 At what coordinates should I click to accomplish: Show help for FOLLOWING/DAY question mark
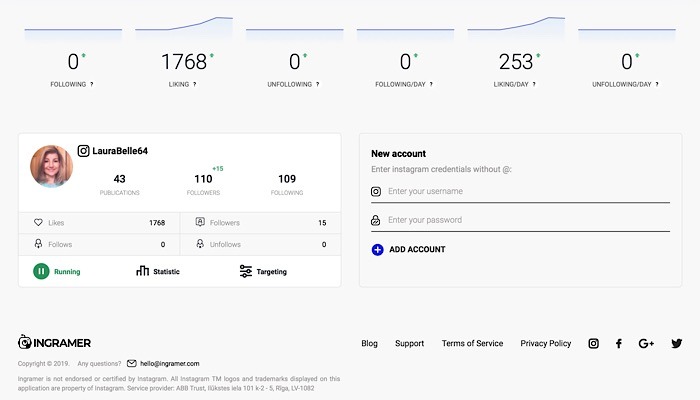(431, 84)
